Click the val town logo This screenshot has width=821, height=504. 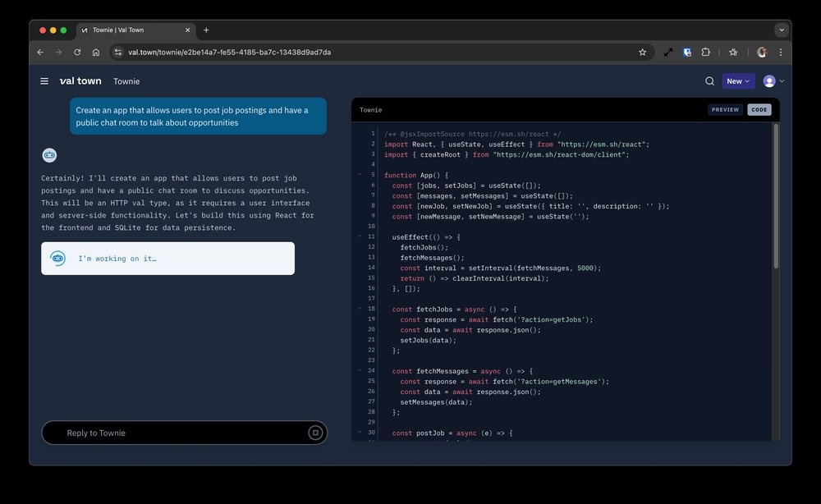pos(80,80)
